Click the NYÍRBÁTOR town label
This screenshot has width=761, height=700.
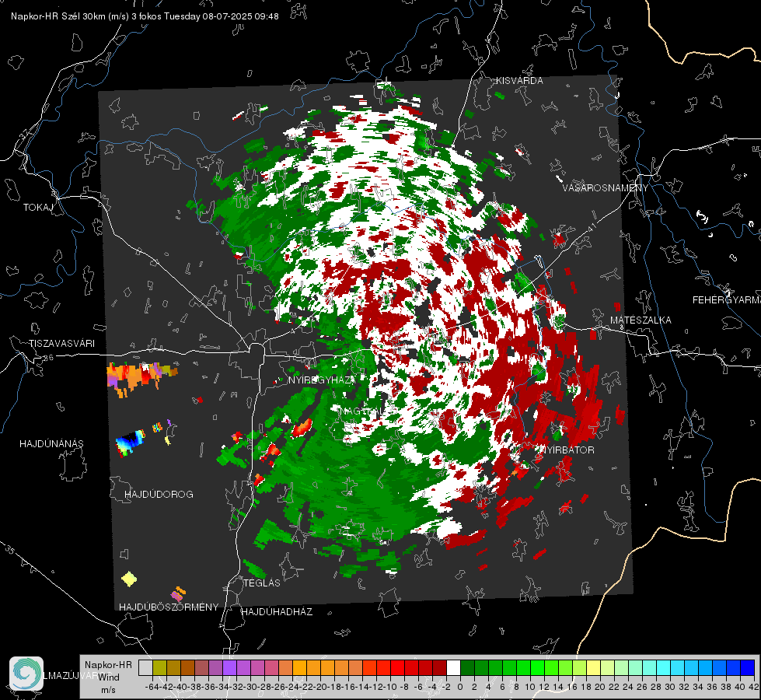pos(567,450)
